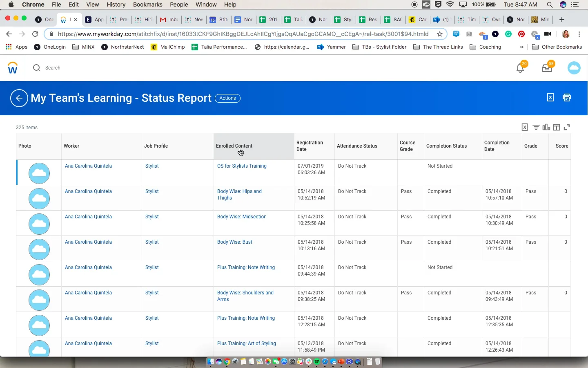588x368 pixels.
Task: Open the MINX bookmark folder
Action: (x=83, y=47)
